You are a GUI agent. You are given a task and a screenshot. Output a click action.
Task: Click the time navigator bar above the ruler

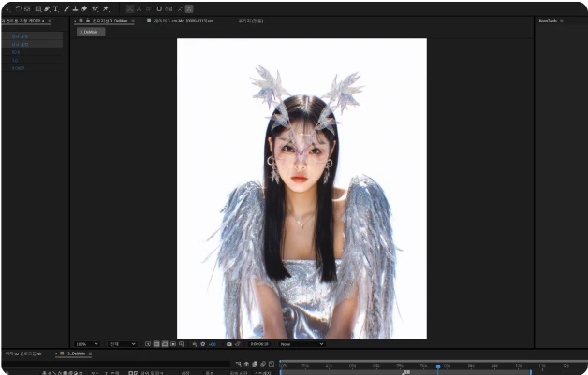434,361
